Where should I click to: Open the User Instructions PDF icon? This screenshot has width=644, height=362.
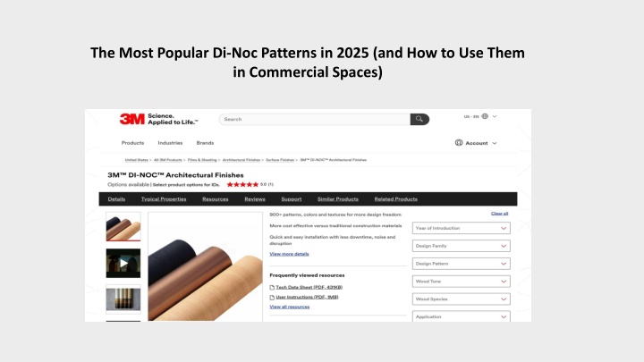click(272, 297)
